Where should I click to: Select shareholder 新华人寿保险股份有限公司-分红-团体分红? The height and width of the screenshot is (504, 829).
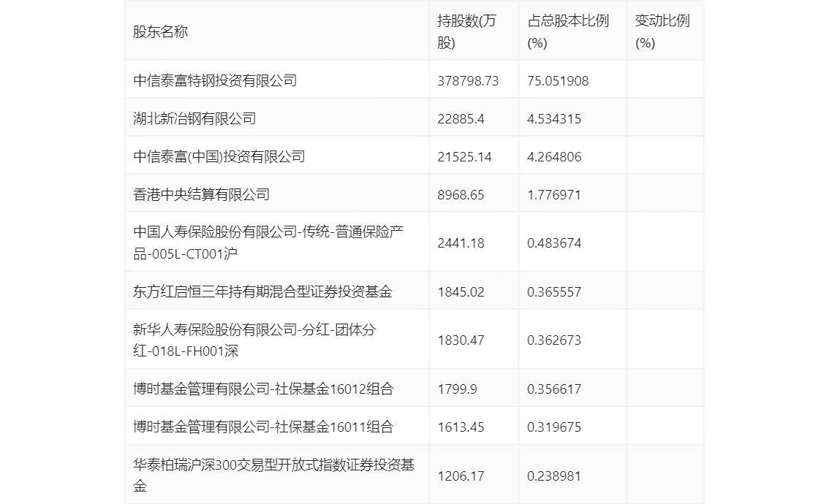254,340
